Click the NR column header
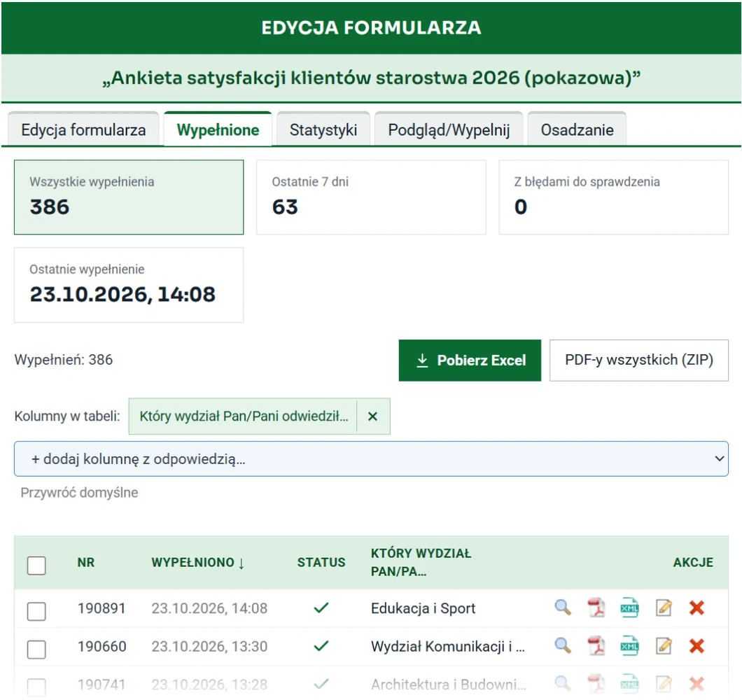This screenshot has width=742, height=700. 86,562
